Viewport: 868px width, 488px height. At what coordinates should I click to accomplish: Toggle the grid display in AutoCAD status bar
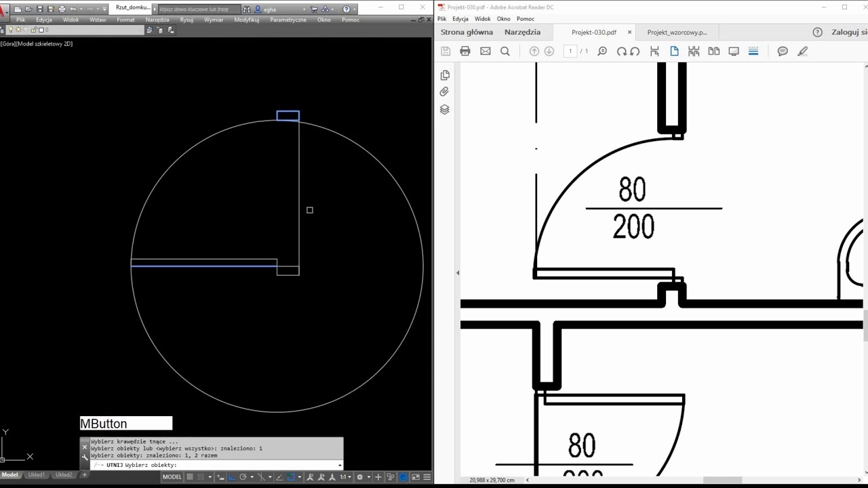[x=190, y=477]
